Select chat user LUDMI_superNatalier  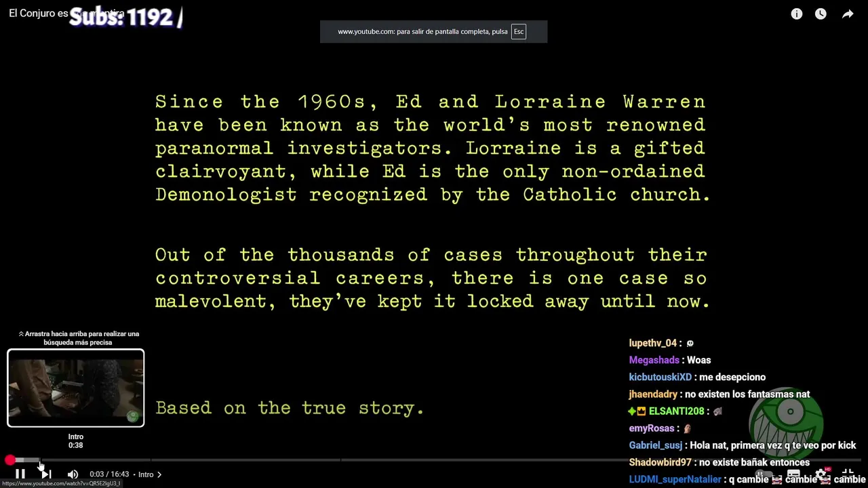click(x=675, y=479)
